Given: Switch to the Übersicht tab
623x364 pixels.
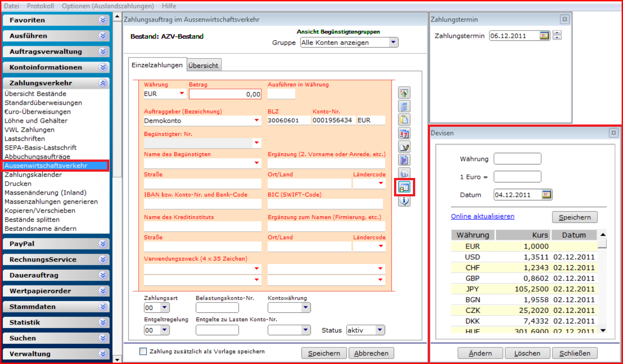Looking at the screenshot, I should (x=203, y=65).
